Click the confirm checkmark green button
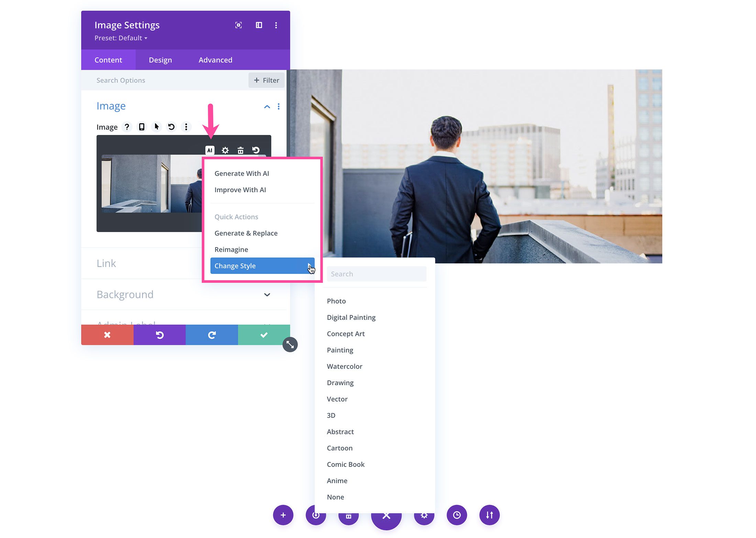 pos(264,334)
